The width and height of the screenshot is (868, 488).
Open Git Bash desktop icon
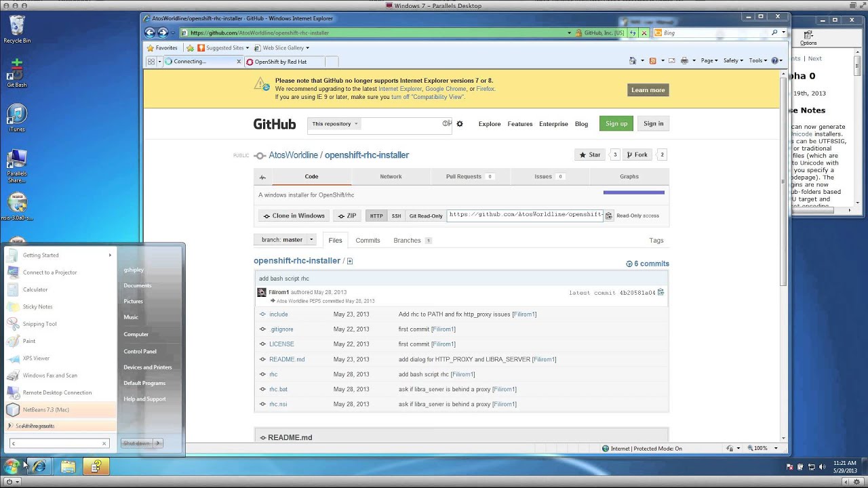point(17,73)
